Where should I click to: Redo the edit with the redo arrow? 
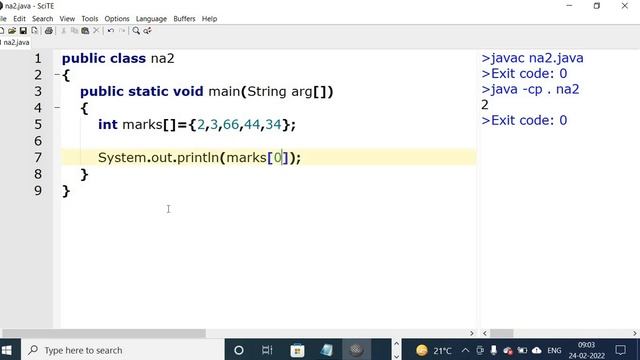122,31
